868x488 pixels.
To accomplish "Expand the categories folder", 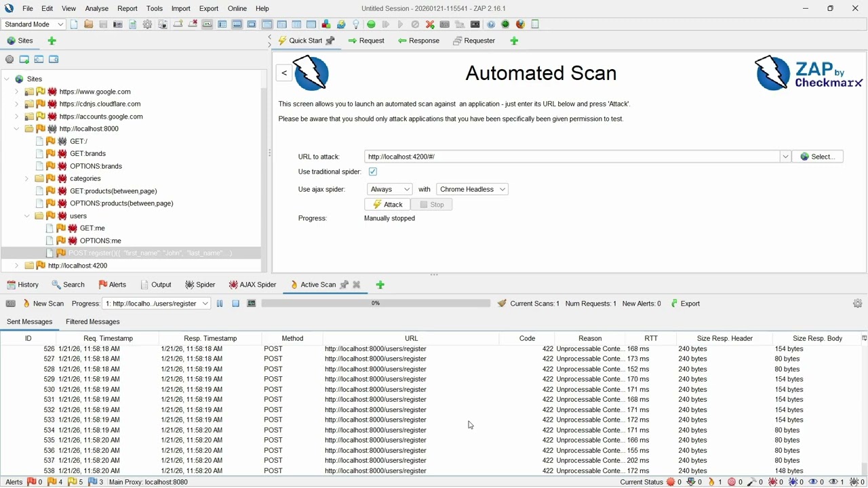I will pyautogui.click(x=27, y=179).
